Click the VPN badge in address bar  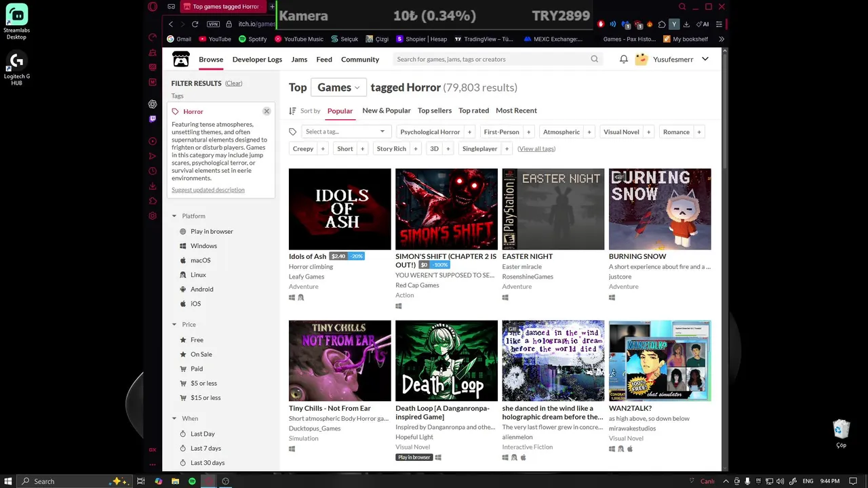tap(213, 24)
